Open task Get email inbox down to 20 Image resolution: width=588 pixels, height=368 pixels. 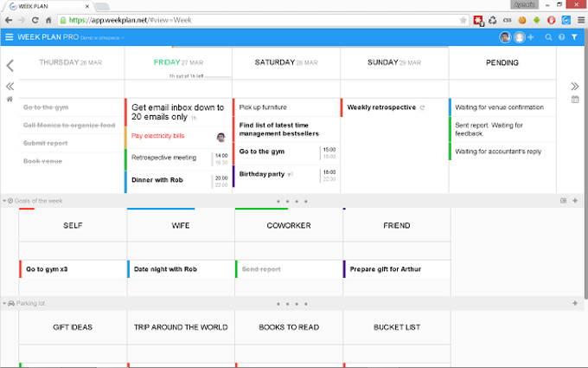178,113
